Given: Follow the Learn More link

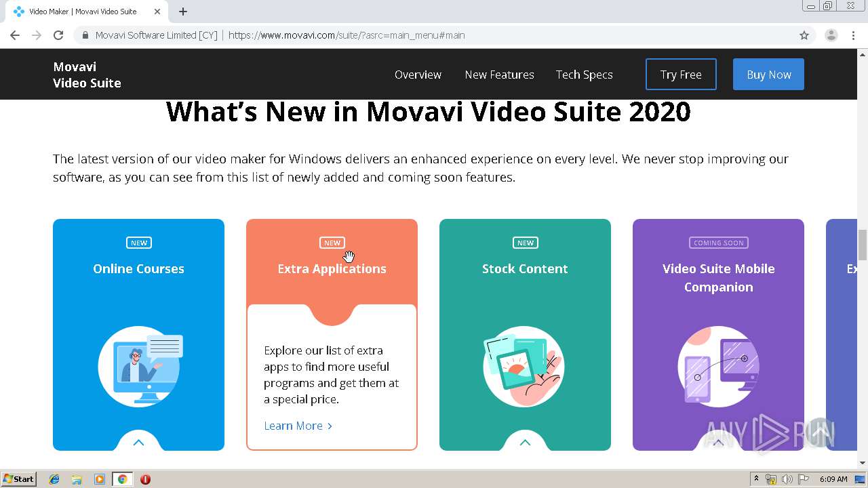Looking at the screenshot, I should pyautogui.click(x=298, y=426).
